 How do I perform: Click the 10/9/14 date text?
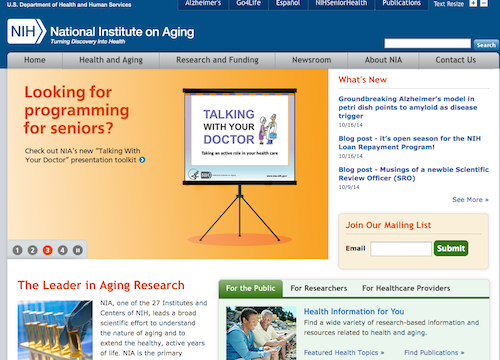click(x=349, y=187)
